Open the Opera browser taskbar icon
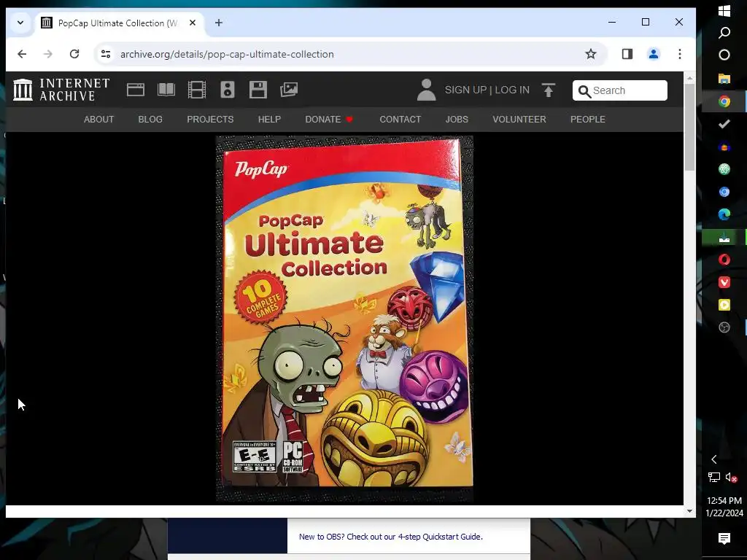 click(x=724, y=260)
